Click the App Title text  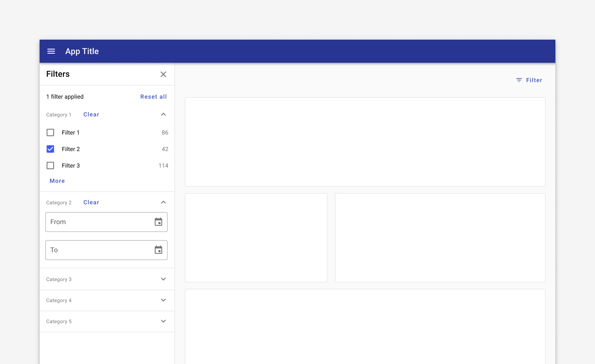pyautogui.click(x=82, y=51)
